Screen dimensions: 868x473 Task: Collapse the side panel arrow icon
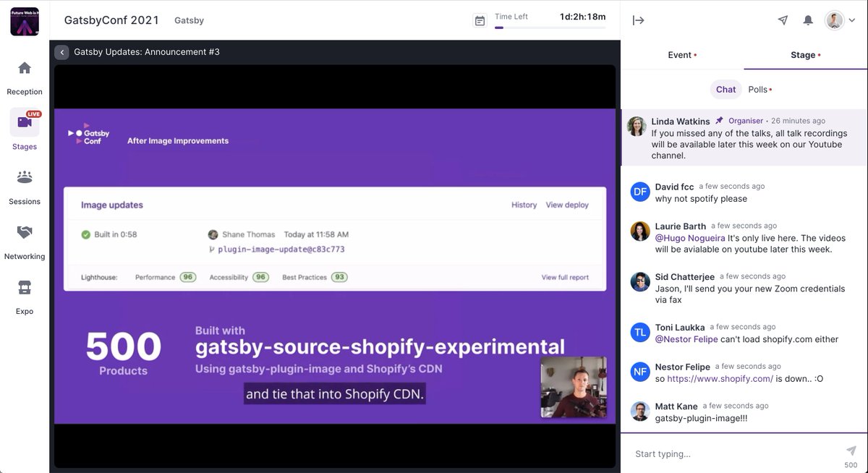638,20
